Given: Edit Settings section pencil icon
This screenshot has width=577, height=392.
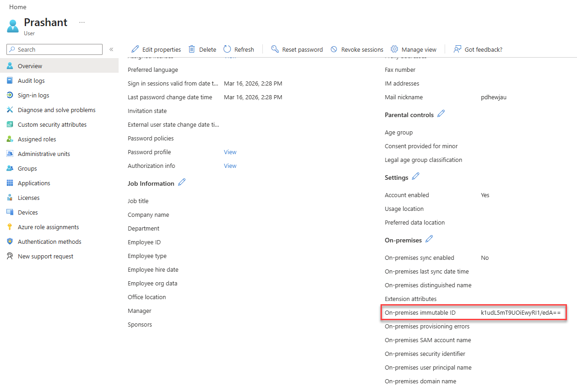Looking at the screenshot, I should coord(416,177).
